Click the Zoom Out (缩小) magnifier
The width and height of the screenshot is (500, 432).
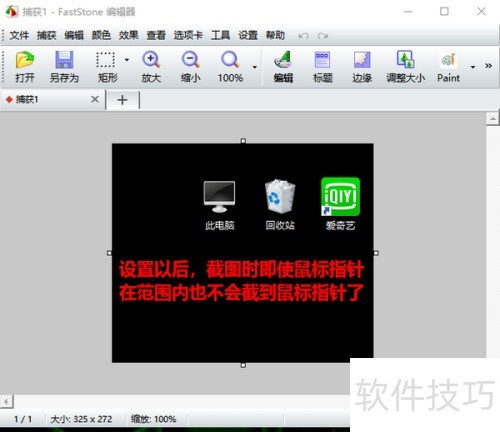click(x=190, y=60)
